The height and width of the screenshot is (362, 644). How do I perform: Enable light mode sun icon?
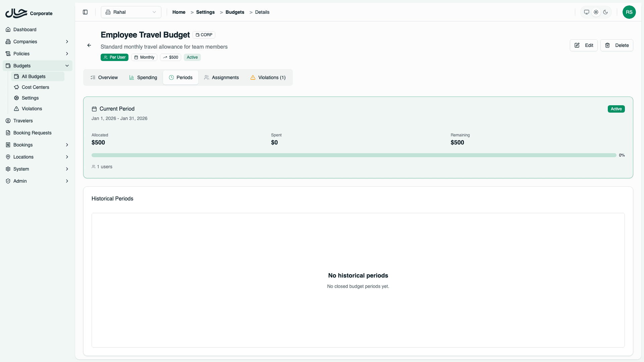point(596,12)
